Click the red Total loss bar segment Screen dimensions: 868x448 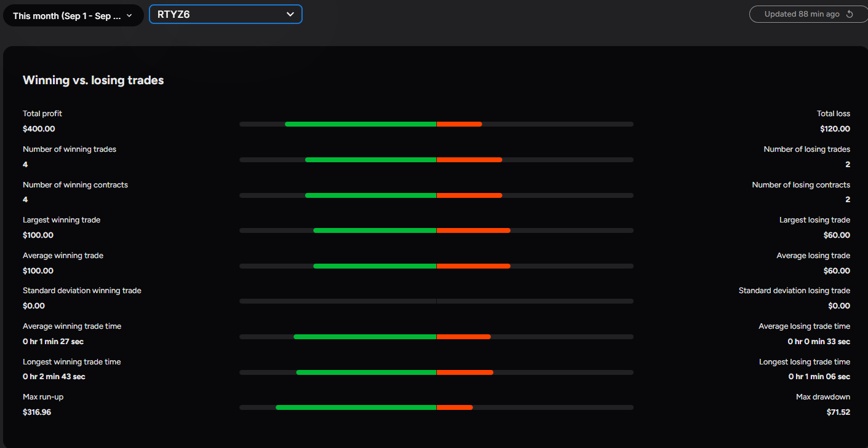pyautogui.click(x=460, y=124)
